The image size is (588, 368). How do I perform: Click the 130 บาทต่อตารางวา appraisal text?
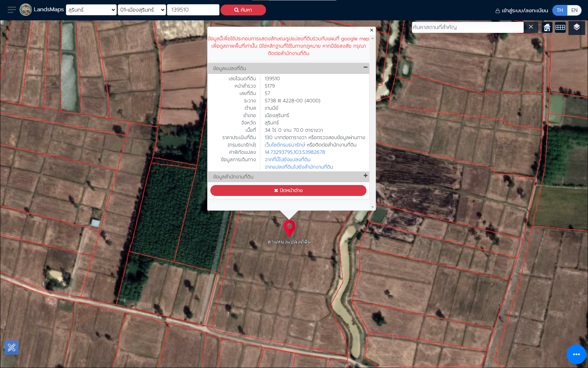(x=286, y=137)
